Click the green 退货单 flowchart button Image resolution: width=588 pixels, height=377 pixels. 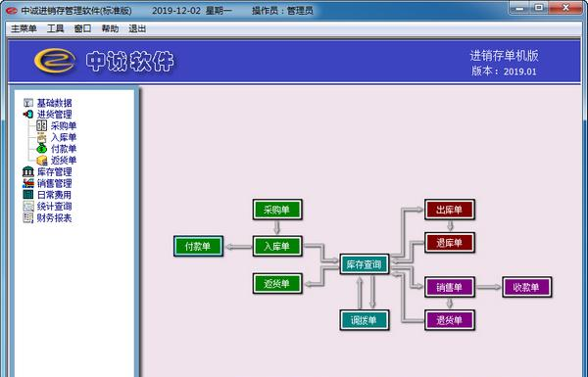pyautogui.click(x=277, y=283)
